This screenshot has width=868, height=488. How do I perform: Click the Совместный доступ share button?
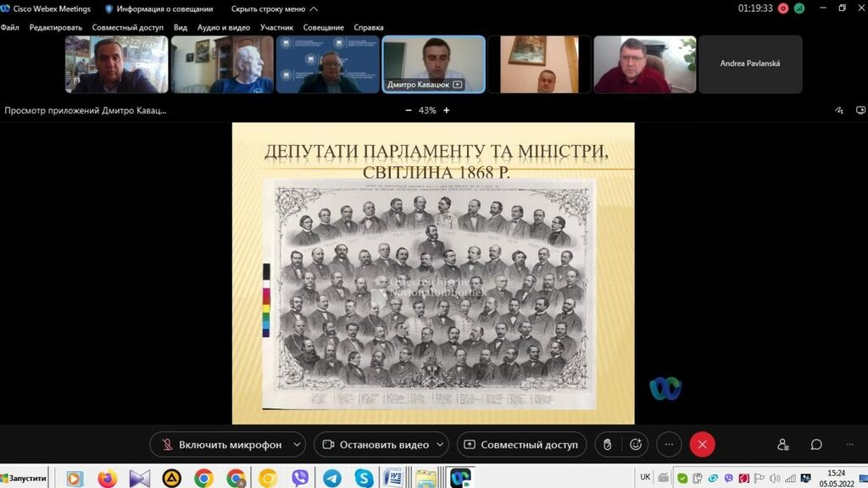(x=520, y=445)
